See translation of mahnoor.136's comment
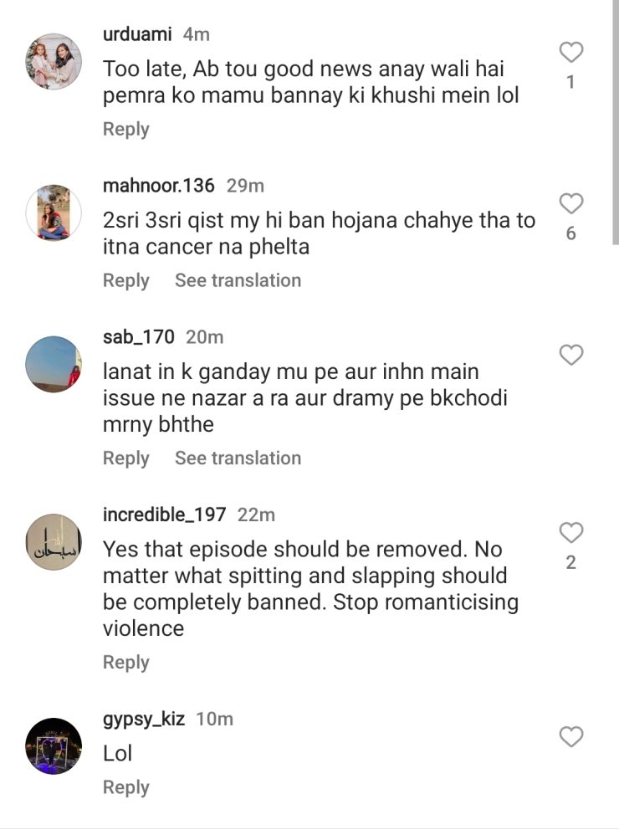Screen dimensions: 619x840 coord(238,280)
